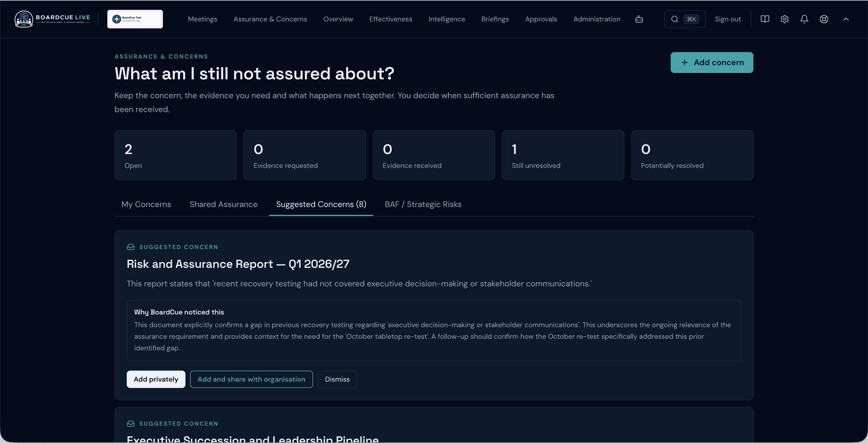Click the BoardCue Live logo

tap(52, 19)
